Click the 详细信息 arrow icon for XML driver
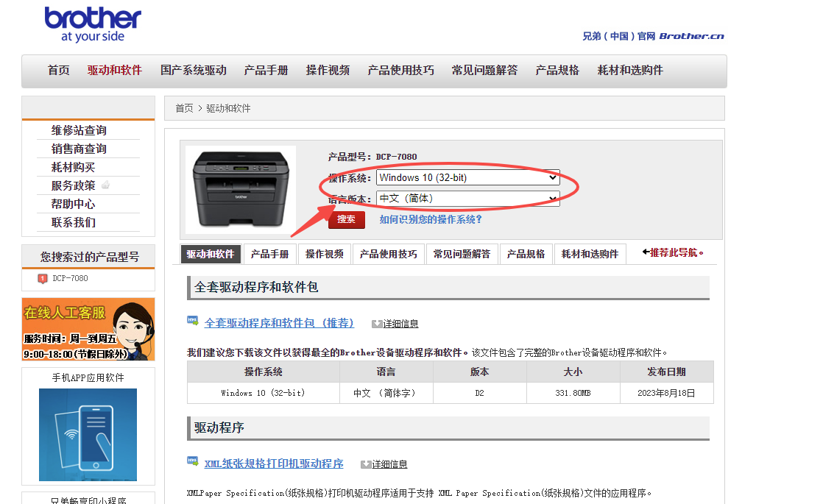Viewport: 823px width, 504px height. [x=366, y=464]
